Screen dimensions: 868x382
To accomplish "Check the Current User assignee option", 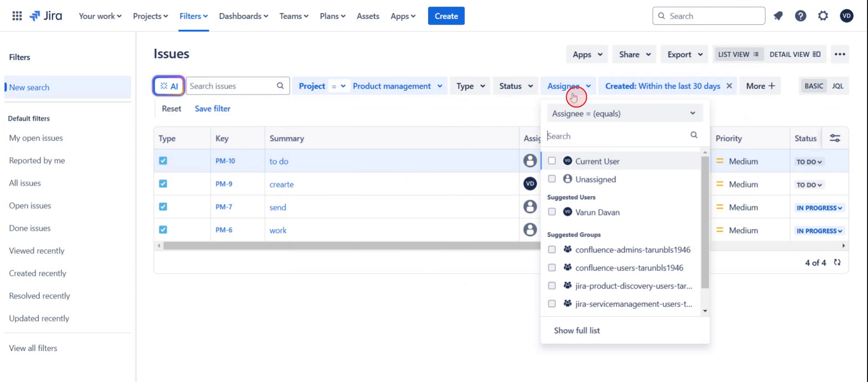I will click(552, 161).
